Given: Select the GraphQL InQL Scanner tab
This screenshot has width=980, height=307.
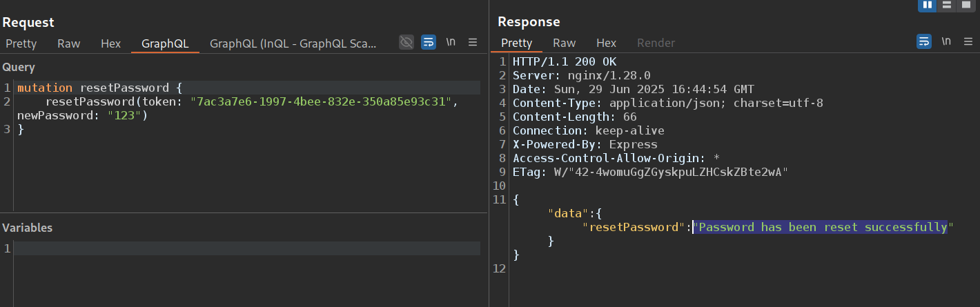Looking at the screenshot, I should [293, 43].
